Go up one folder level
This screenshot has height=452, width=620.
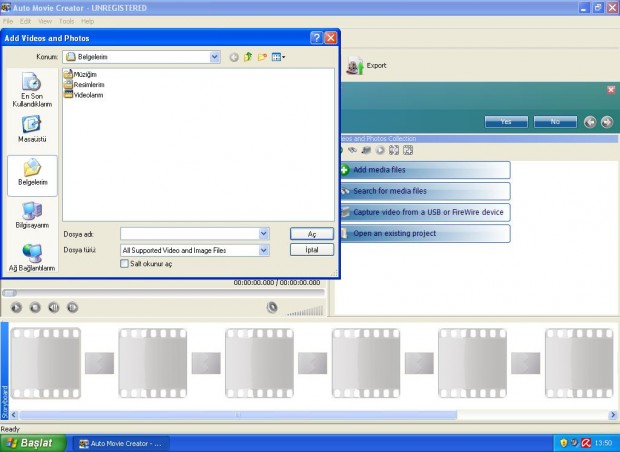click(248, 57)
